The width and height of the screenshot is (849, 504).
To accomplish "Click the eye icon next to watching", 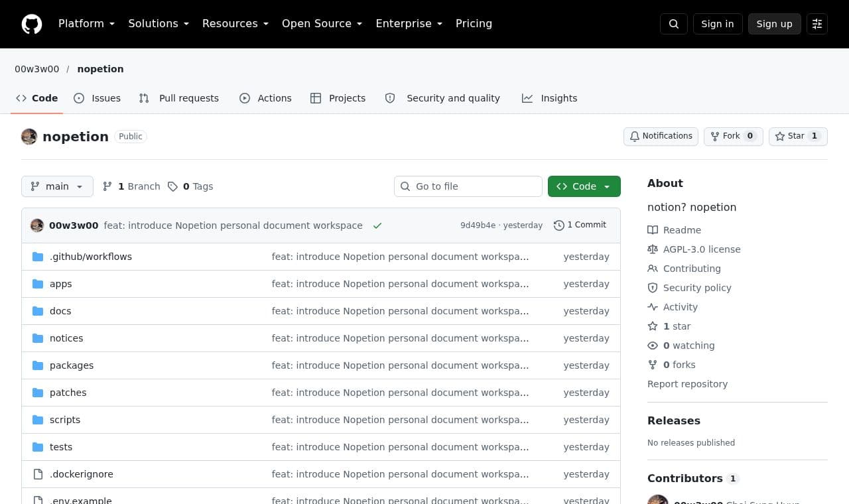I will click(x=653, y=346).
